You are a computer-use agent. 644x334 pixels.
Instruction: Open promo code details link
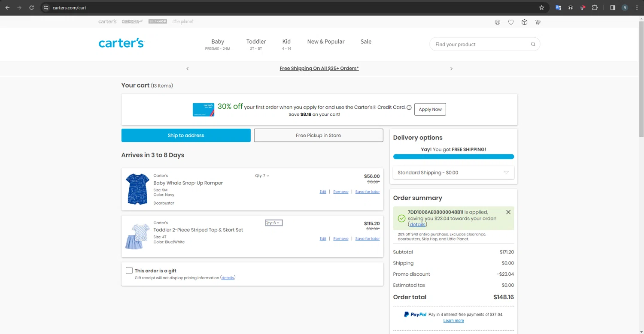(x=417, y=225)
